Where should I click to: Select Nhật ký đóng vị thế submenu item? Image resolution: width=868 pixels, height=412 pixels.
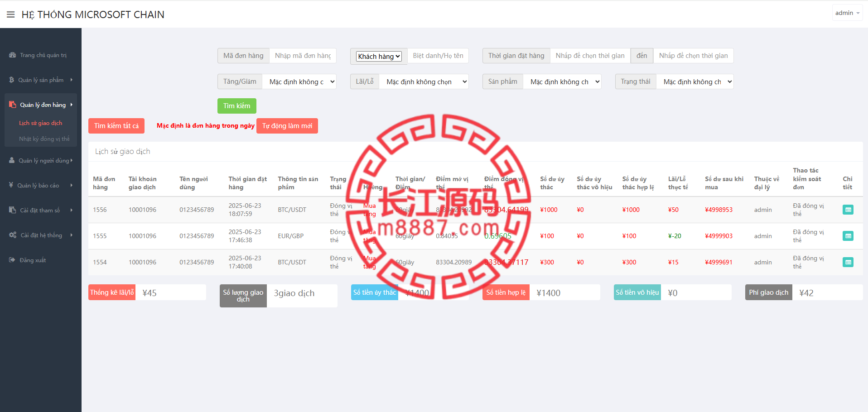point(44,139)
